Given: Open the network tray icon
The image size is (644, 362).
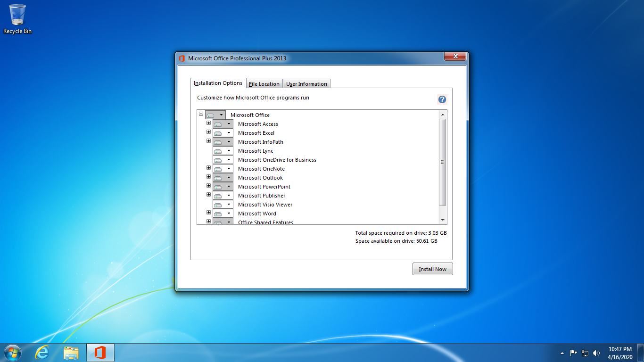Looking at the screenshot, I should pyautogui.click(x=585, y=353).
